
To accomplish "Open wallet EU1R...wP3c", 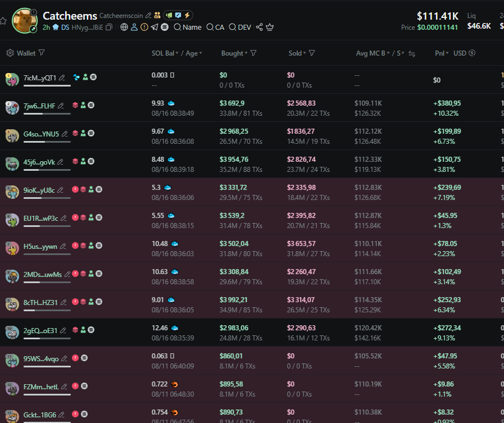I will tap(41, 219).
